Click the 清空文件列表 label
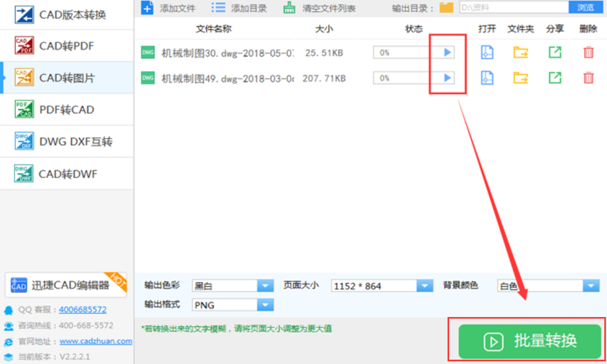The image size is (607, 364). coord(329,8)
